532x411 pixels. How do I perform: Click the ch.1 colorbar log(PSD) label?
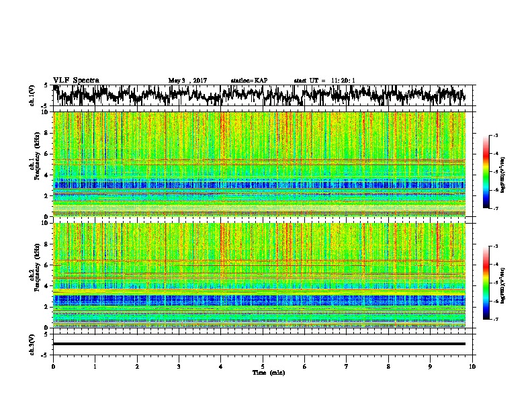point(503,175)
